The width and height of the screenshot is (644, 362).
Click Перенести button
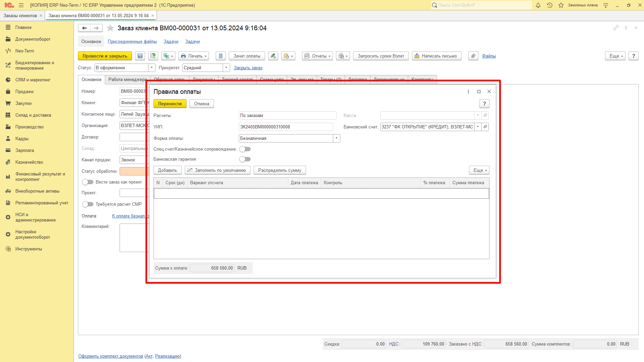170,104
